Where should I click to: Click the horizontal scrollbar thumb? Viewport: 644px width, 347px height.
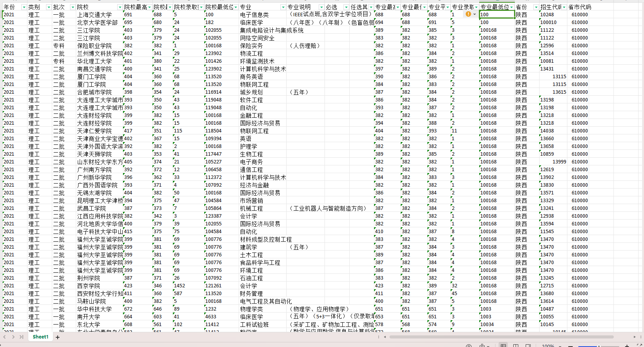click(501, 337)
